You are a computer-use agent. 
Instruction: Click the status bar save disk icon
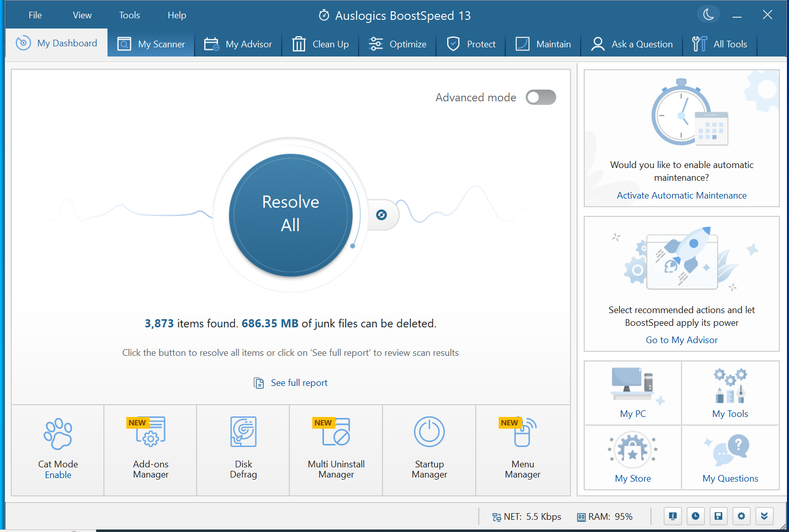tap(718, 516)
